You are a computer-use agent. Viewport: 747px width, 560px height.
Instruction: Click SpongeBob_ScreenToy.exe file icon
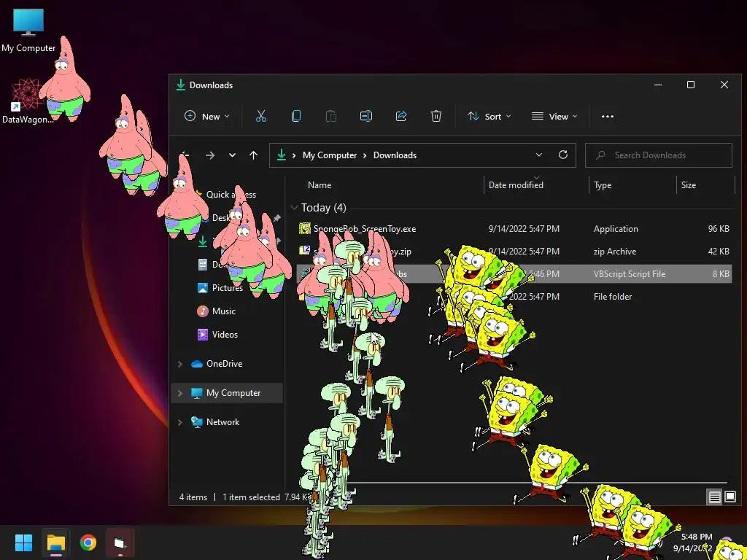click(304, 228)
